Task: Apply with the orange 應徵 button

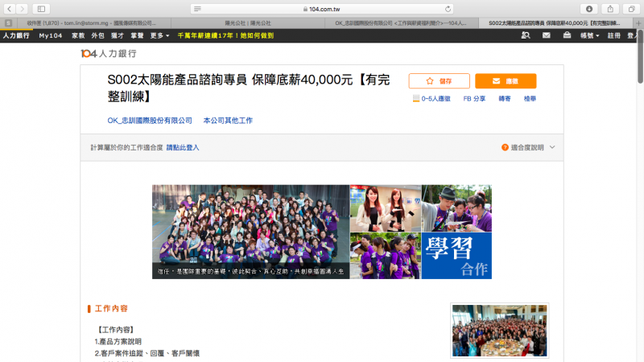Action: [506, 81]
